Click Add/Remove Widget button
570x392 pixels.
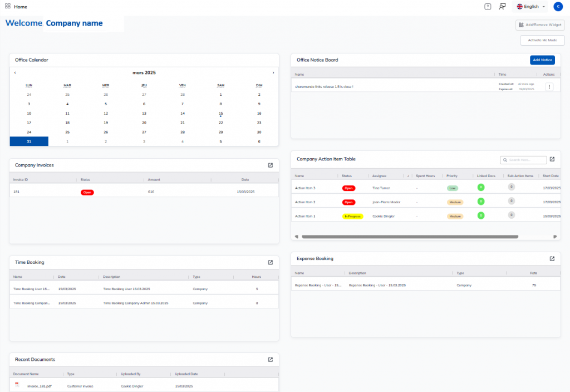(x=540, y=25)
